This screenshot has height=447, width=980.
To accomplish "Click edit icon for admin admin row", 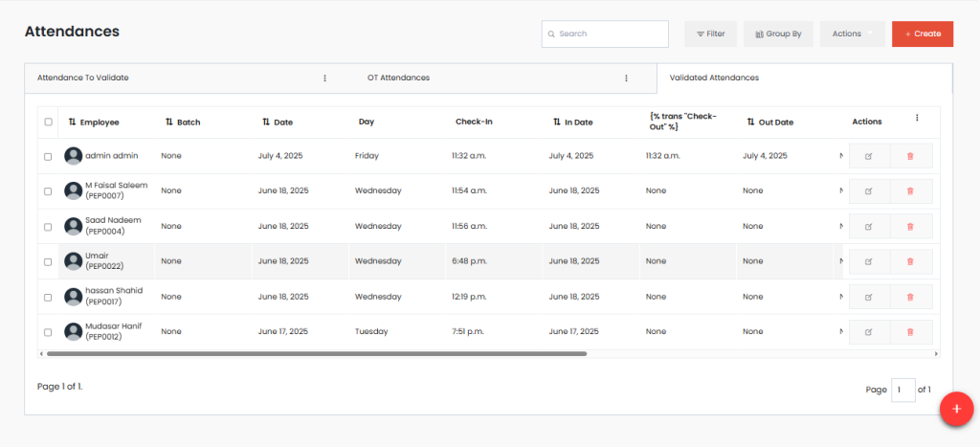I will [869, 156].
